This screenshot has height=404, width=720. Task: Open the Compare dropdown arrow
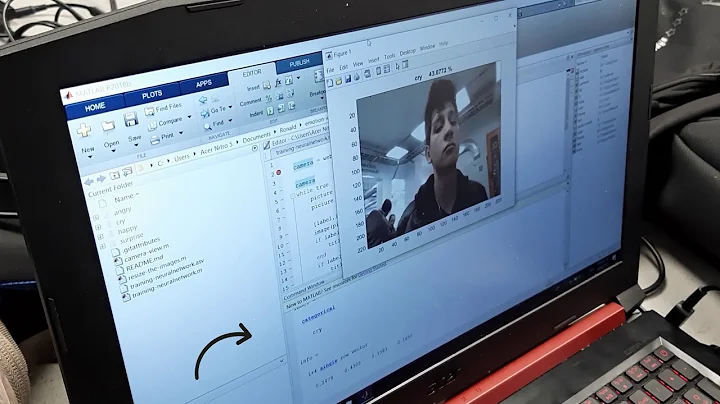coord(189,118)
